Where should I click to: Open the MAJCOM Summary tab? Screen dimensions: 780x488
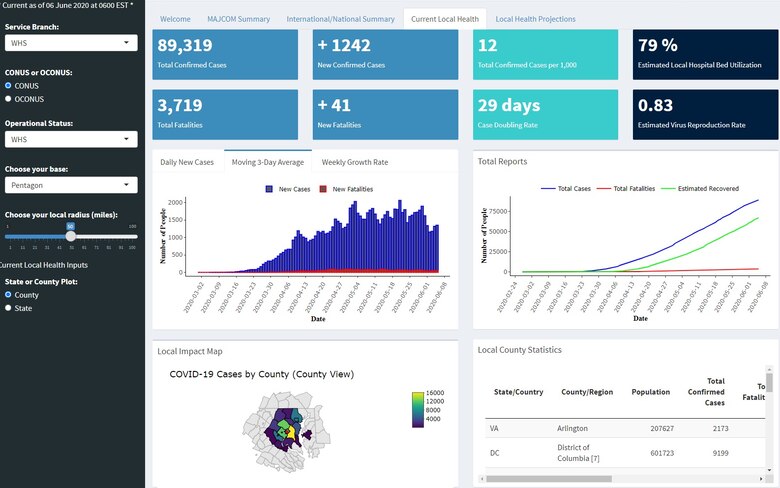[239, 19]
